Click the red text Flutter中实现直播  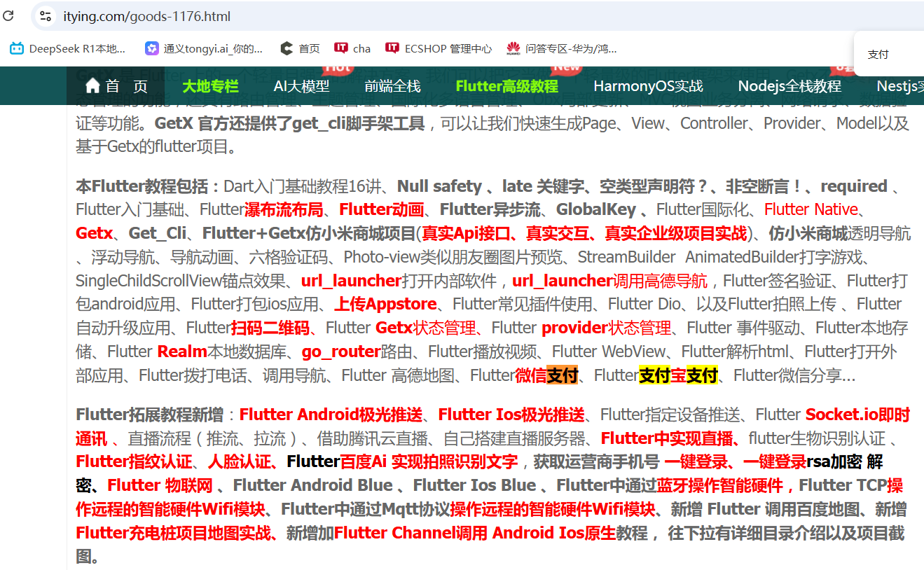pos(666,438)
